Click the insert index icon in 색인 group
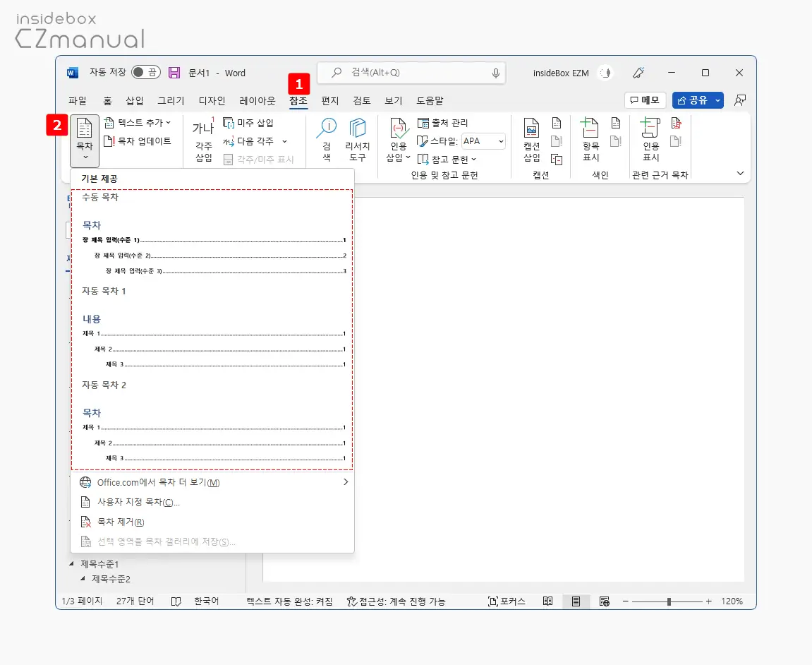Image resolution: width=812 pixels, height=665 pixels. (616, 123)
